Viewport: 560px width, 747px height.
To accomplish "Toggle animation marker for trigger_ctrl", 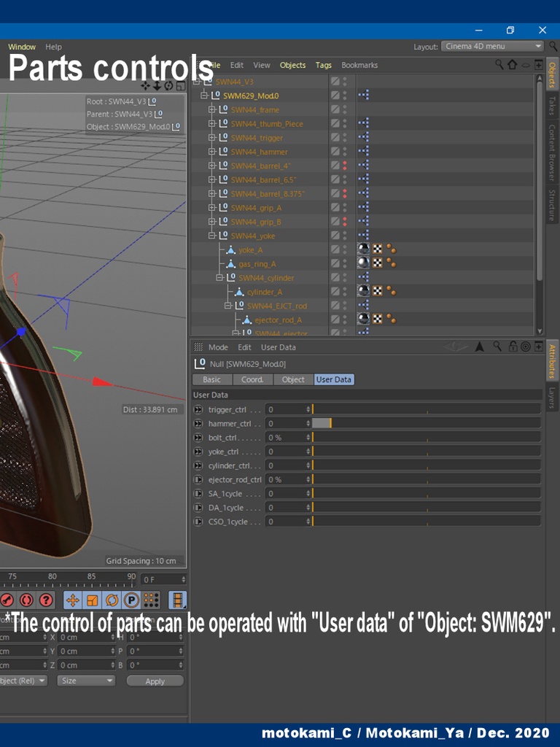I will pyautogui.click(x=198, y=409).
